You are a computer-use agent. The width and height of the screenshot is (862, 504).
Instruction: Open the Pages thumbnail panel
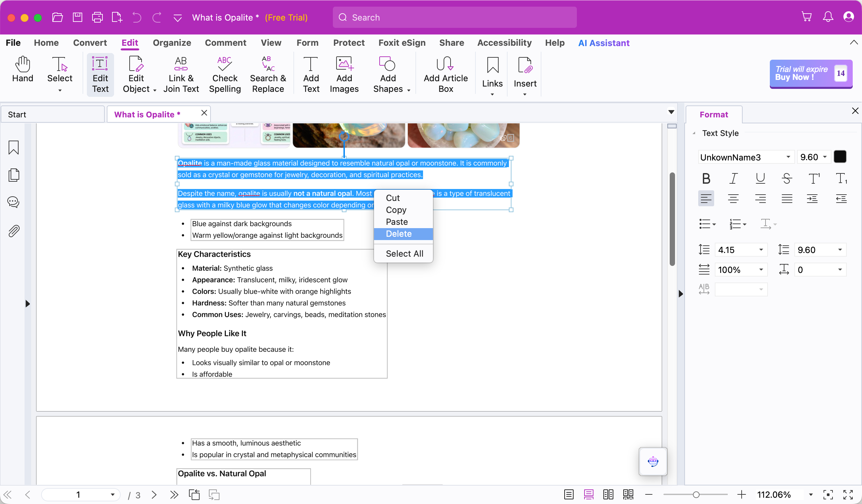coord(14,175)
